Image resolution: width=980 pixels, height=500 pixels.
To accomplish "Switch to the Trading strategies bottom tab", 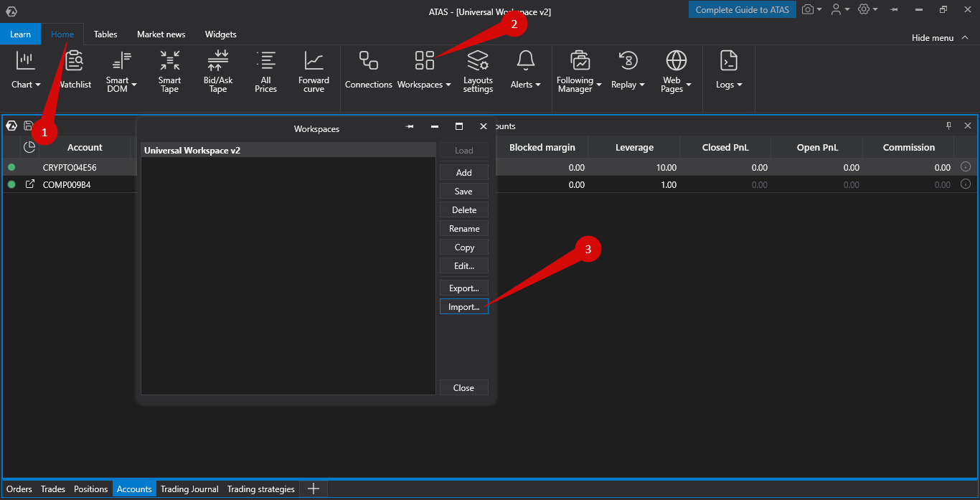I will click(x=261, y=489).
